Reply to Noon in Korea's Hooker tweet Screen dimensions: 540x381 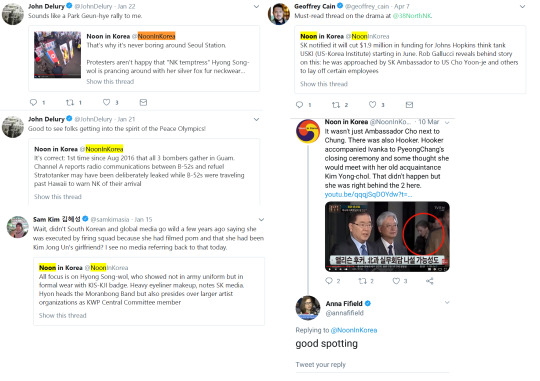pyautogui.click(x=329, y=281)
